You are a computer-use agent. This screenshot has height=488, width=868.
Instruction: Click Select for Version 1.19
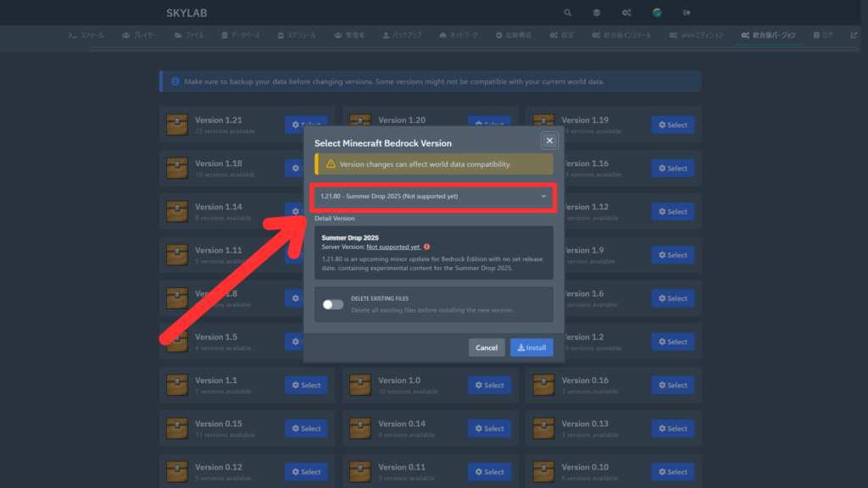[672, 125]
